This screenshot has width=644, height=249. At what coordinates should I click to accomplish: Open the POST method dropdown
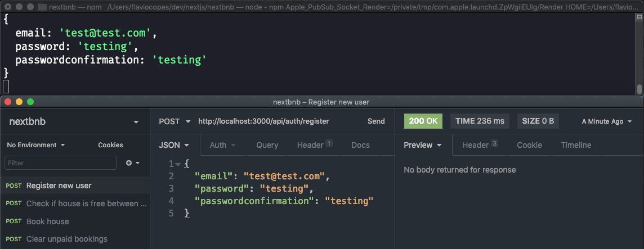[x=175, y=121]
